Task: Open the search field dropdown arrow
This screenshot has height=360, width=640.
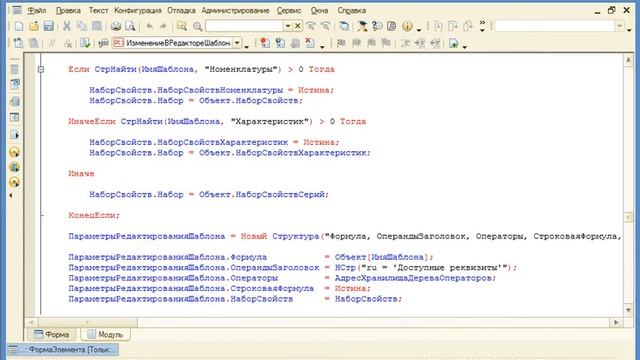Action: click(x=288, y=26)
